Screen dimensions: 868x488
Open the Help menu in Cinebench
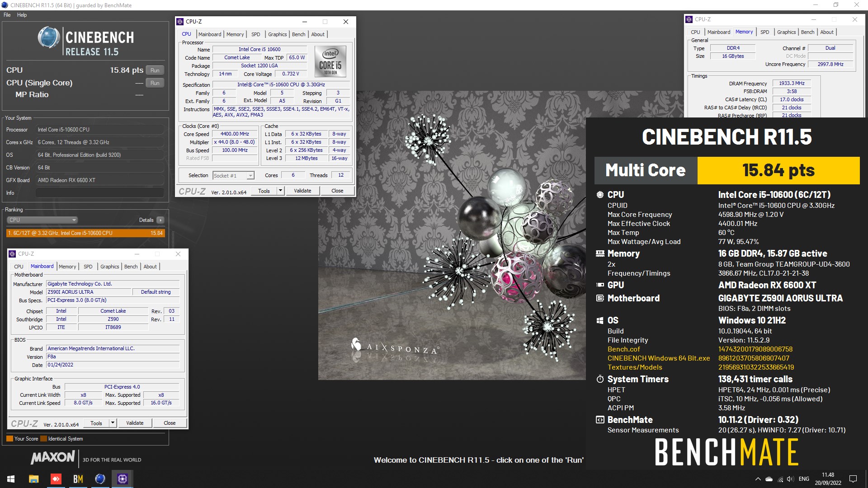coord(22,15)
